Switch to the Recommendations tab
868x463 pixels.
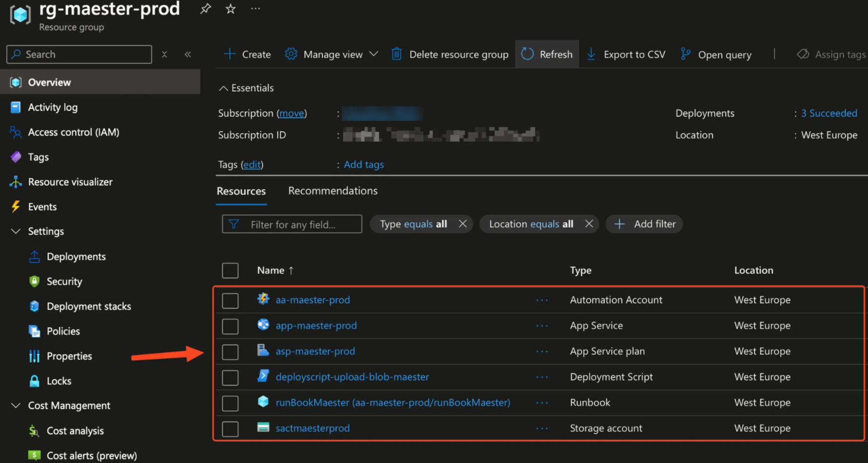tap(333, 191)
